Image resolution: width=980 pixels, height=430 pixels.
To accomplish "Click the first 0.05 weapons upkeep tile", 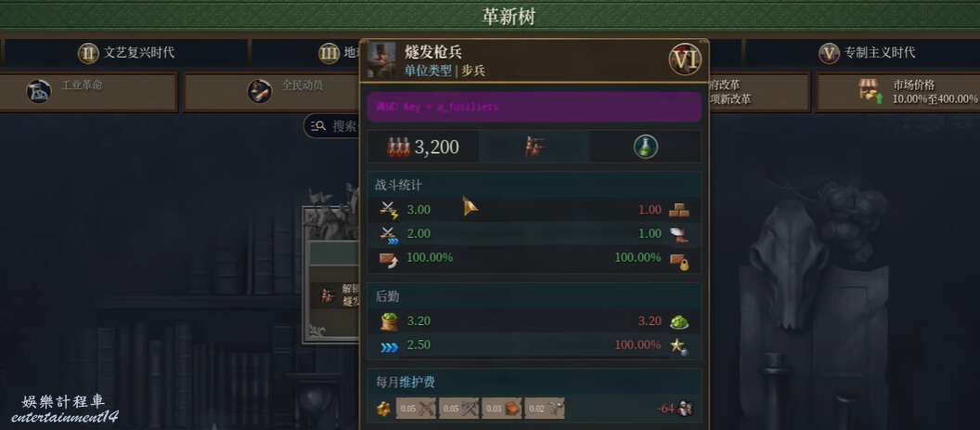I will pos(416,408).
